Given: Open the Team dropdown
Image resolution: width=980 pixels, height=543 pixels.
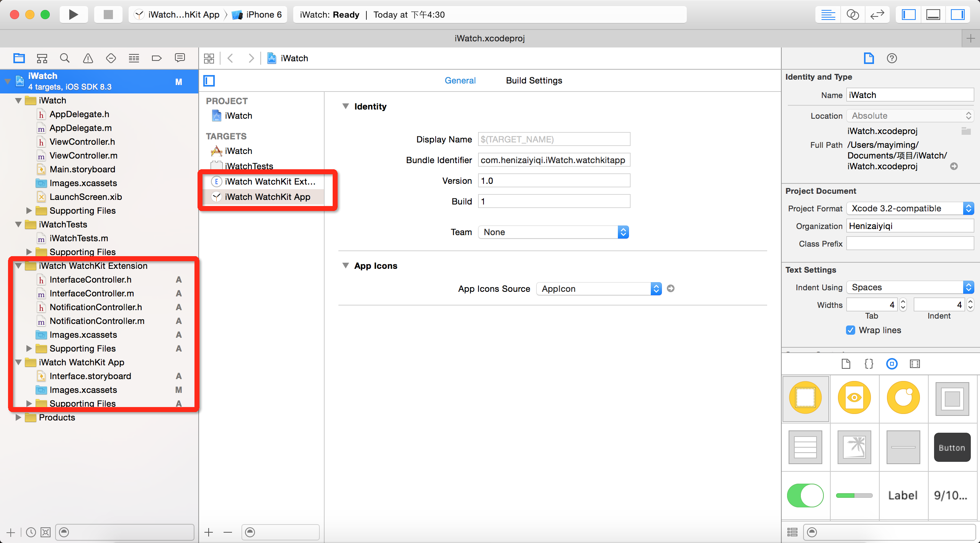Looking at the screenshot, I should (x=554, y=232).
